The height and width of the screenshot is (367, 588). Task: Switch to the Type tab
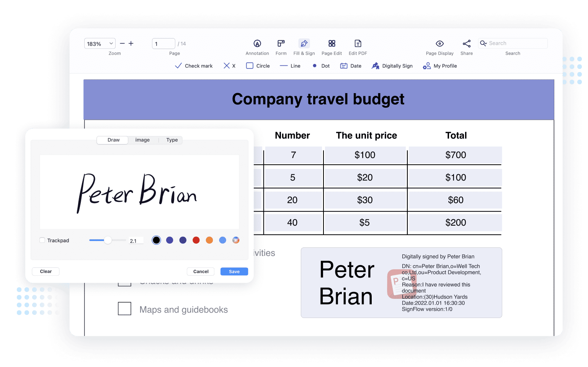(172, 140)
